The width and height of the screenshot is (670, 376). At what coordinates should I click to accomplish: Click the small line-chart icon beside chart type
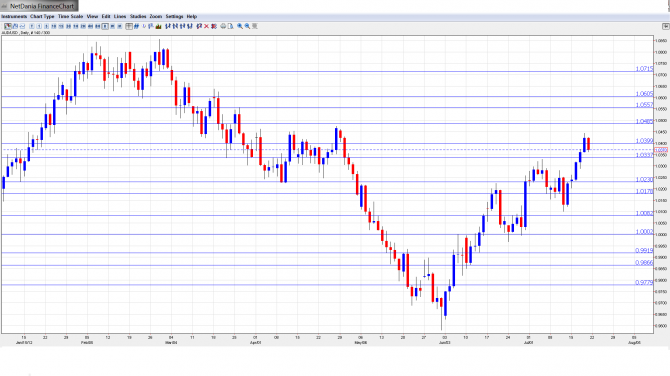click(x=22, y=26)
